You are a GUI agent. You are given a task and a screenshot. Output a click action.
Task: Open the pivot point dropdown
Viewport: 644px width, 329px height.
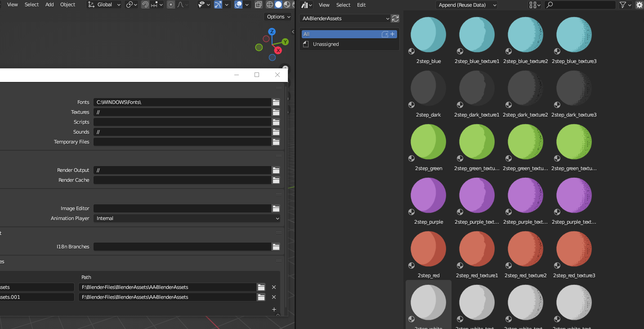(x=131, y=5)
